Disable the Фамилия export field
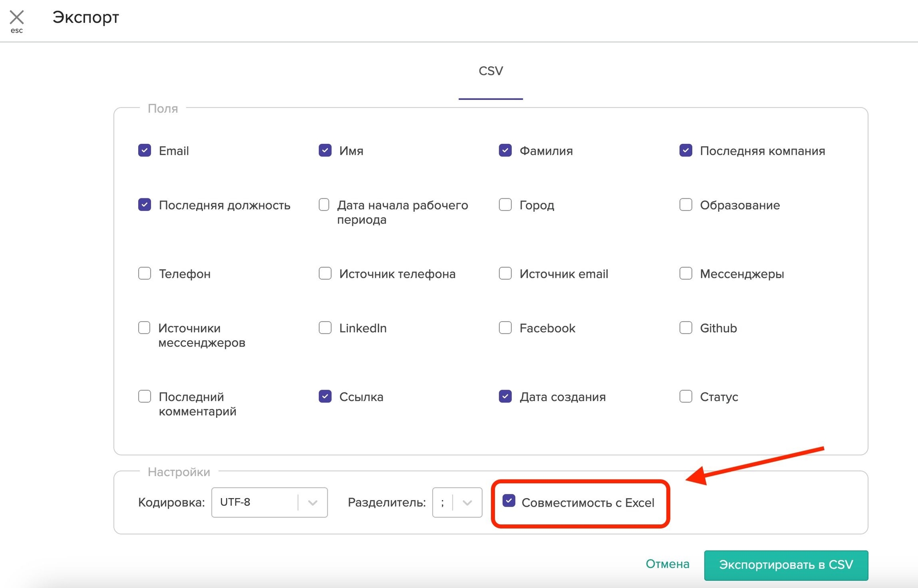 [x=505, y=151]
